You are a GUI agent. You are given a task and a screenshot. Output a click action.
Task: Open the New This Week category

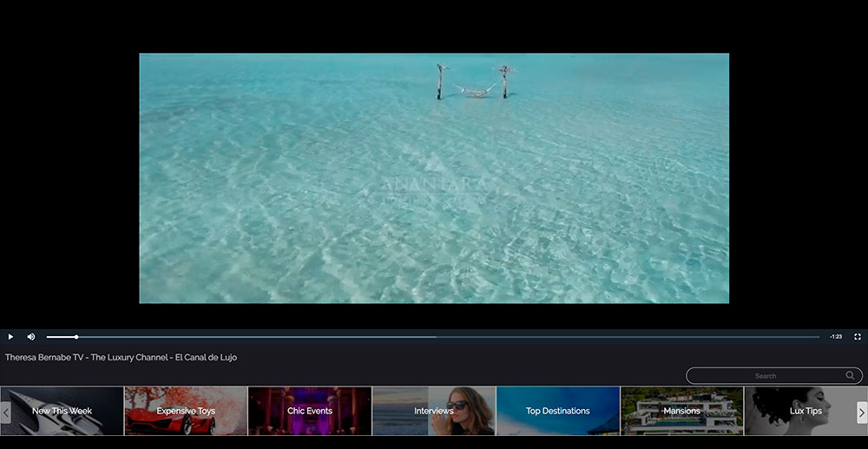[62, 411]
